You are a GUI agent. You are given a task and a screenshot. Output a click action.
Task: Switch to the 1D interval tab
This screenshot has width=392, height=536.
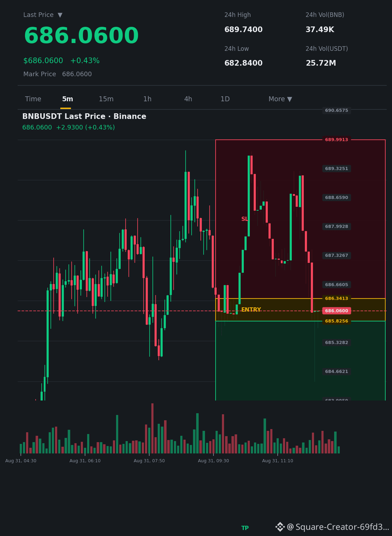coord(225,99)
